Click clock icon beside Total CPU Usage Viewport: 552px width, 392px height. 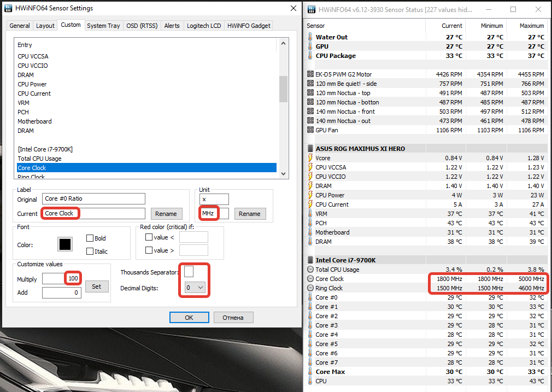pyautogui.click(x=310, y=270)
